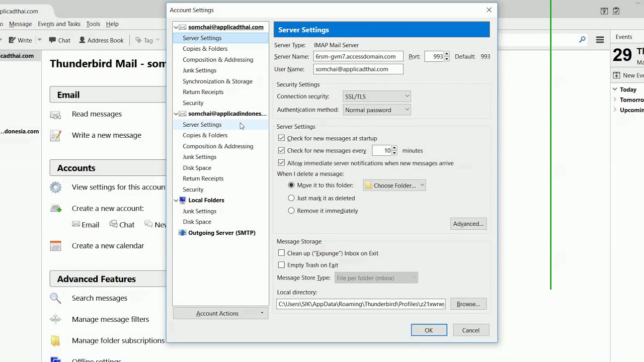Screen dimensions: 644x362
Task: Select Synchronization & Storage settings
Action: (217, 81)
